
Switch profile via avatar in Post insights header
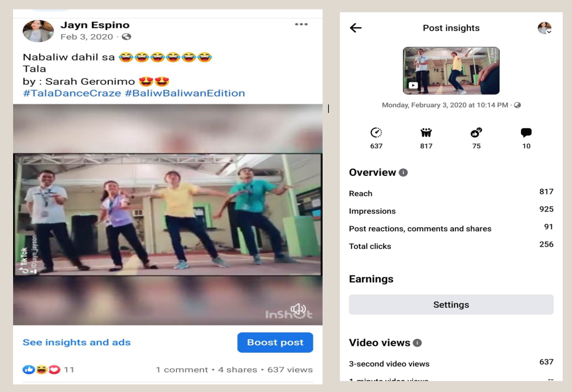tap(545, 28)
